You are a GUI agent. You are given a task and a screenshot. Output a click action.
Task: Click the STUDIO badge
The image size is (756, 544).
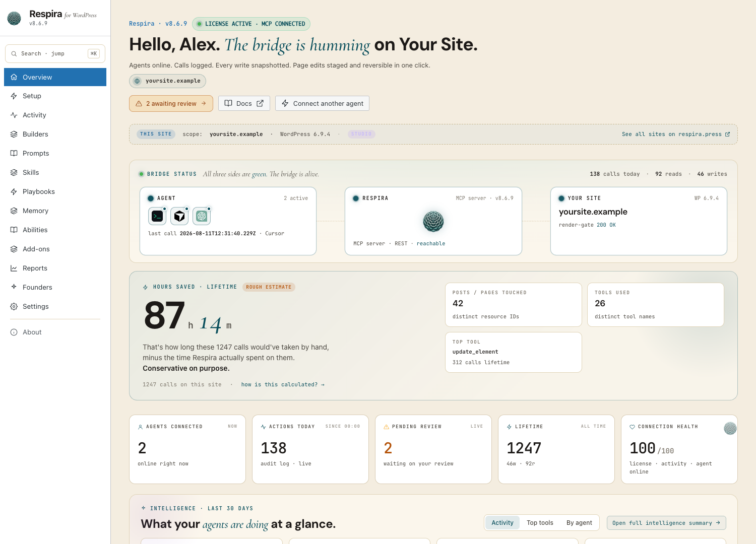[361, 134]
